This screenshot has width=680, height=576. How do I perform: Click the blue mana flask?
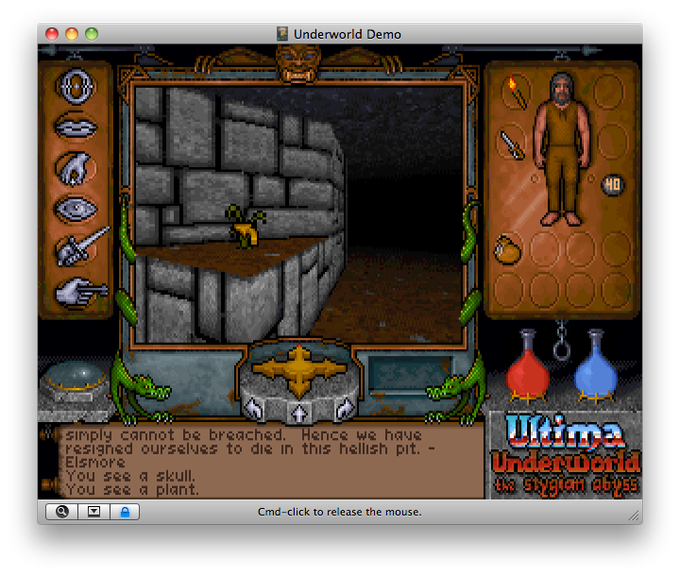coord(596,366)
